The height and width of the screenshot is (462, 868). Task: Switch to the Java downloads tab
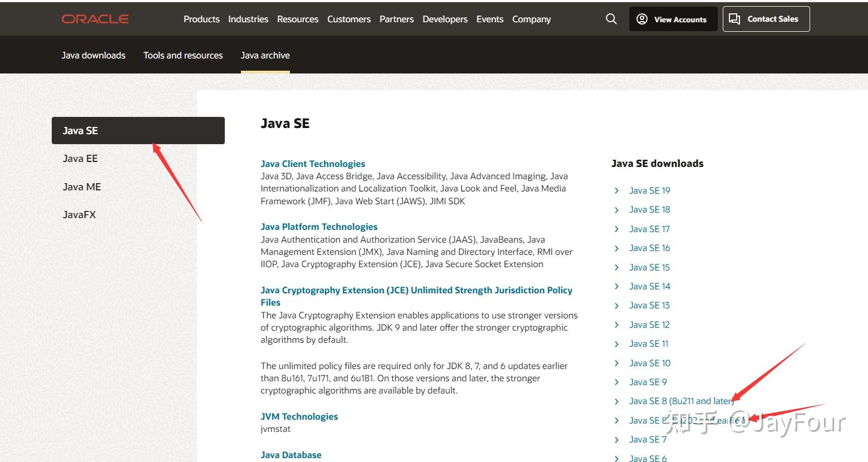click(x=93, y=55)
